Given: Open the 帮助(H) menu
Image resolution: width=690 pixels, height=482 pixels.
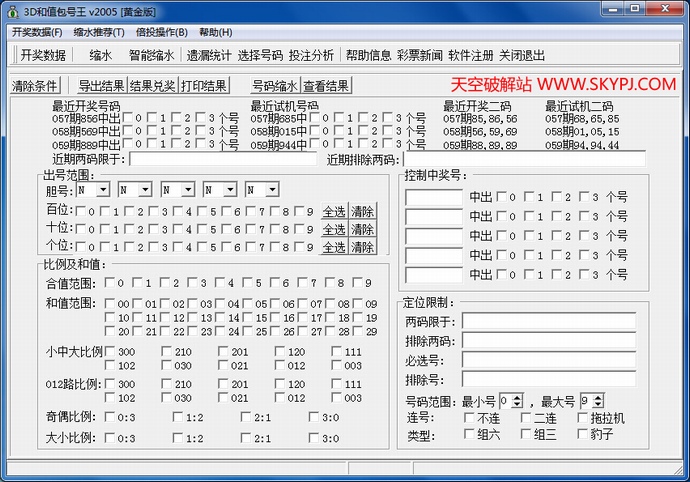Looking at the screenshot, I should tap(215, 32).
